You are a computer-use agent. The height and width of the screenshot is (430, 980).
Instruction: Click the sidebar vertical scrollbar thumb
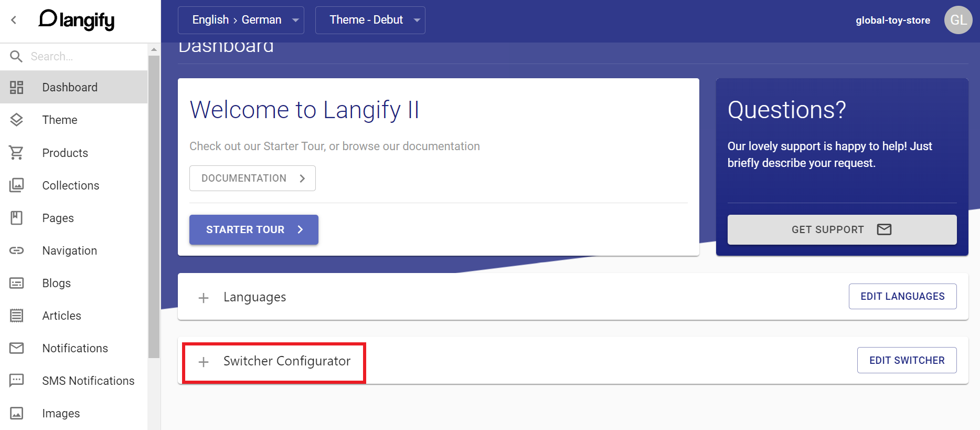pos(154,207)
